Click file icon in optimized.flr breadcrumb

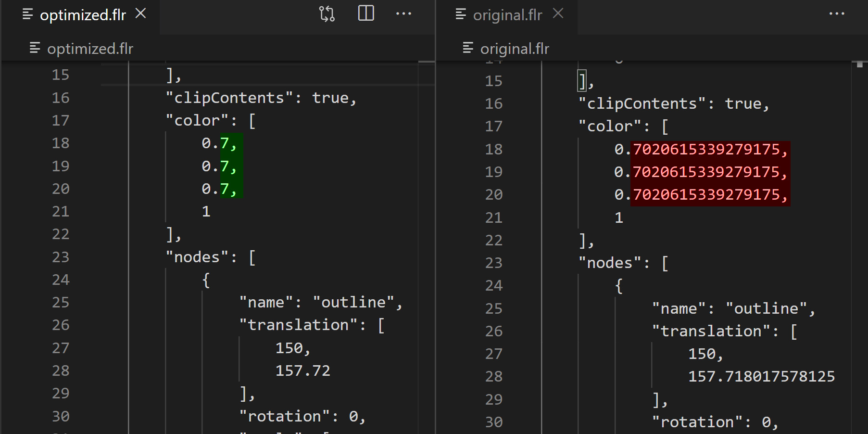click(x=35, y=48)
